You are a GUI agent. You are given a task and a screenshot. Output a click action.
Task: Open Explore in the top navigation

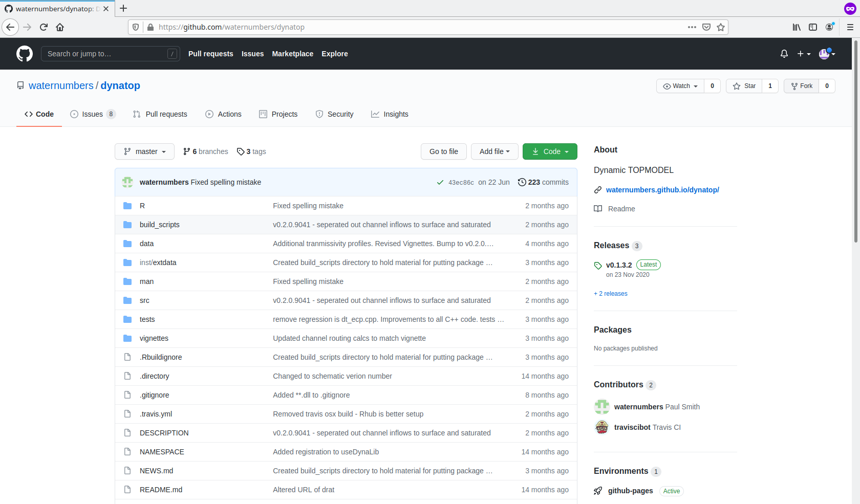pyautogui.click(x=335, y=54)
